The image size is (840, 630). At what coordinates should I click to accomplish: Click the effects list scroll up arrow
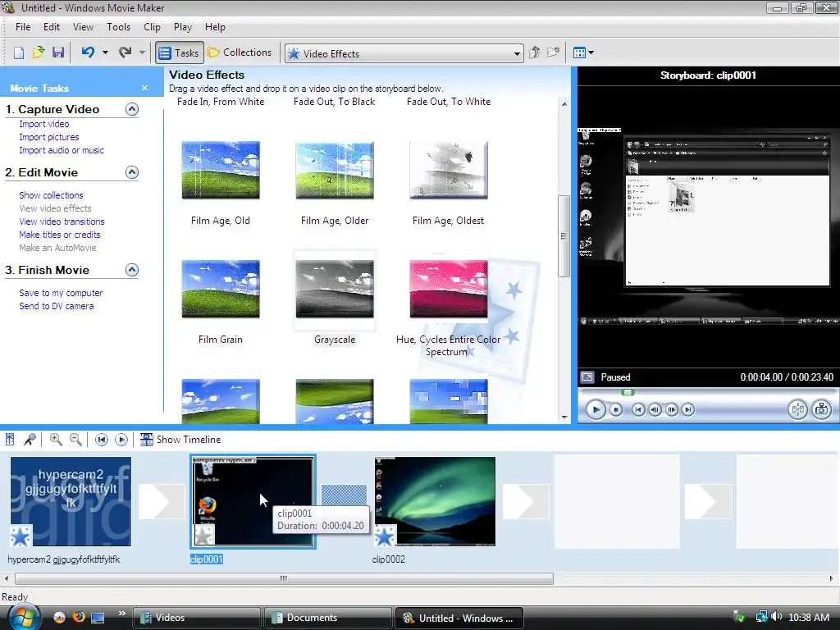[x=564, y=104]
